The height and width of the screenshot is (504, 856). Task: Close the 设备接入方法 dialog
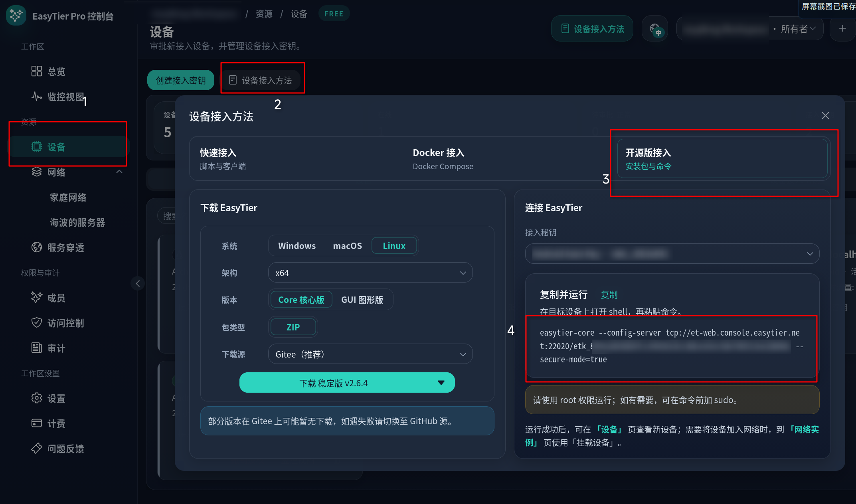pos(825,116)
